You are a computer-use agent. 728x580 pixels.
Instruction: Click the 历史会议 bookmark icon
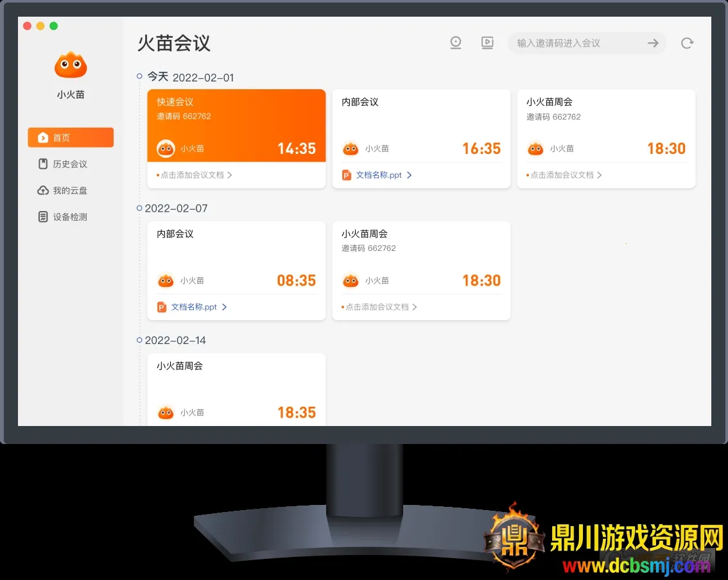click(x=42, y=164)
